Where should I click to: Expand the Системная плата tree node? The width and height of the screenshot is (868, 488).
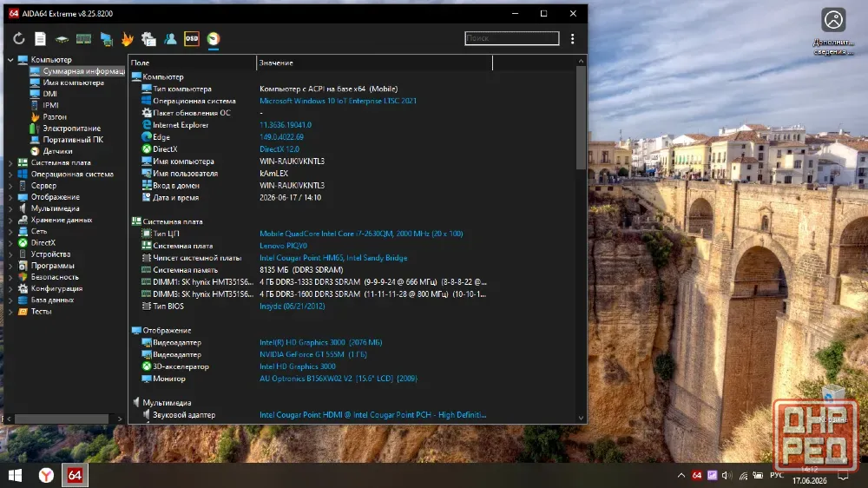[10, 163]
